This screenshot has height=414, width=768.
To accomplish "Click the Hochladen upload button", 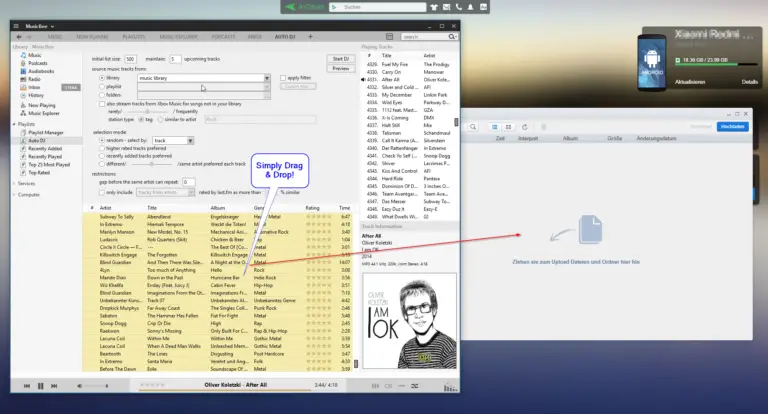I will point(733,126).
